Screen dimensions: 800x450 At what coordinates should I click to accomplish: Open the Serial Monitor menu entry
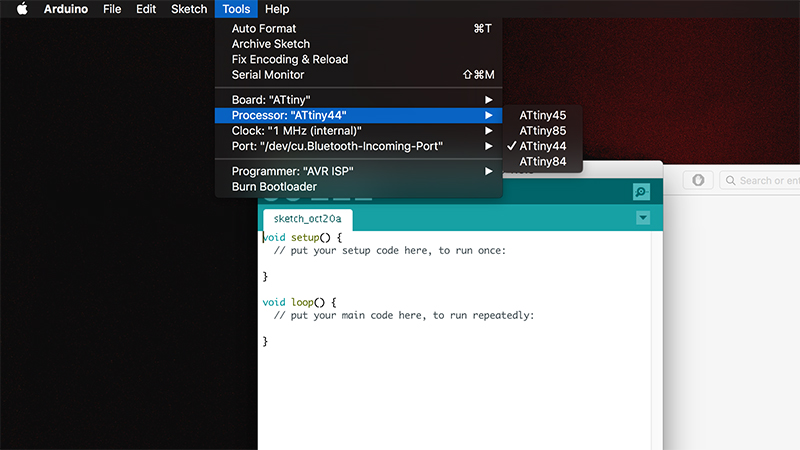pyautogui.click(x=359, y=74)
